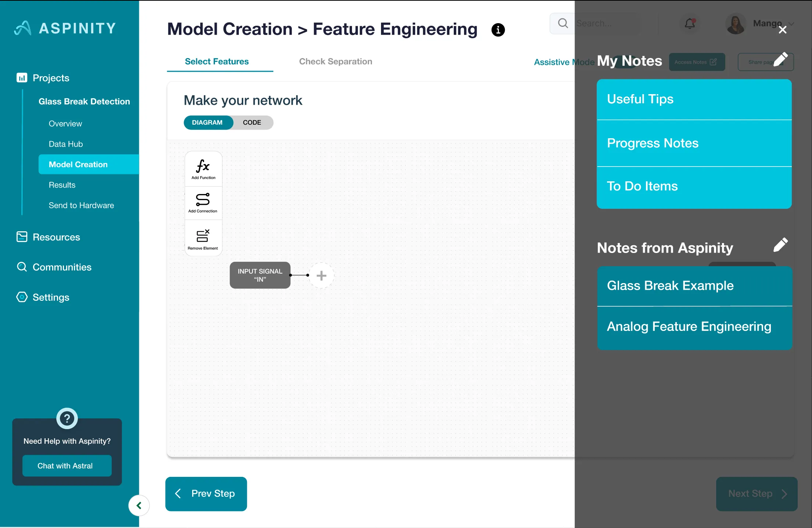
Task: Click the help question mark icon
Action: pos(67,418)
